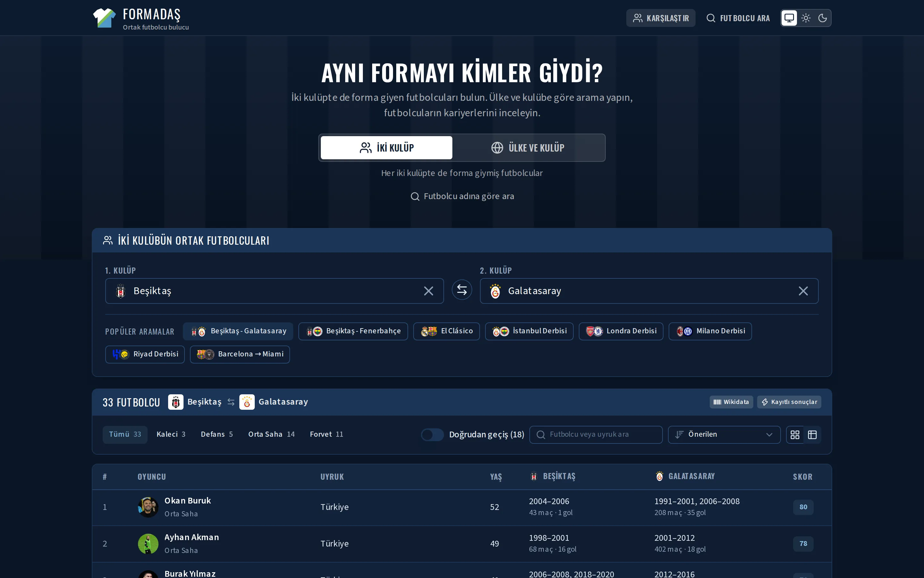Filter by Forvet position
The image size is (924, 578).
[327, 435]
